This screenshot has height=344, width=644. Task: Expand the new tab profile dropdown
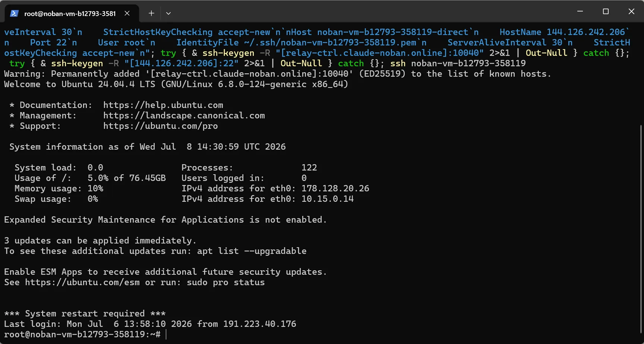[168, 13]
